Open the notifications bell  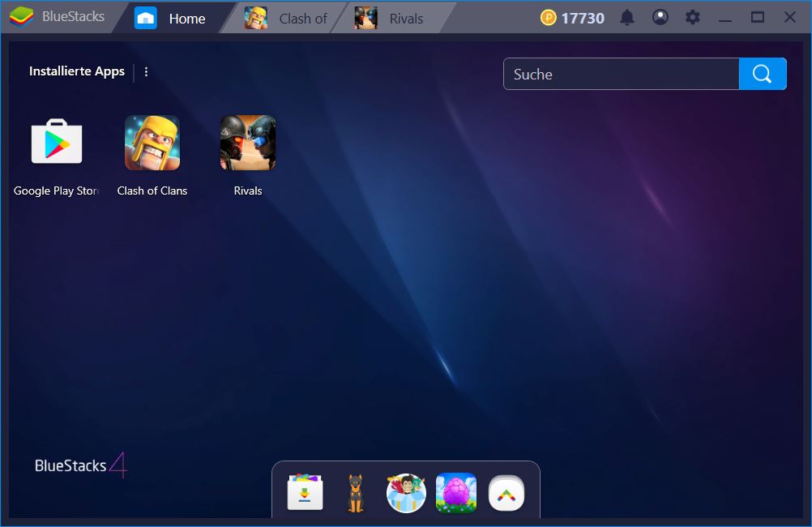tap(627, 18)
